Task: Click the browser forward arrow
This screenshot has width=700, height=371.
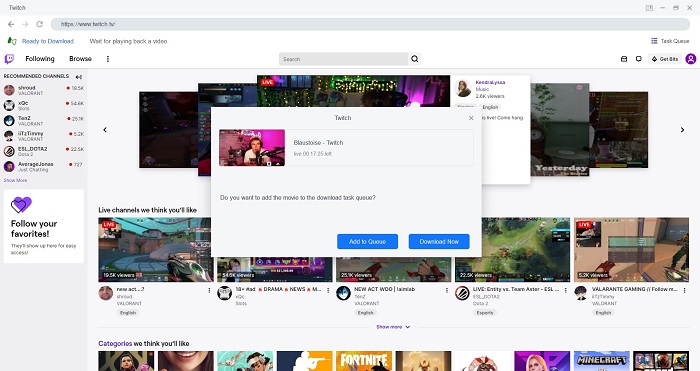Action: pyautogui.click(x=25, y=24)
